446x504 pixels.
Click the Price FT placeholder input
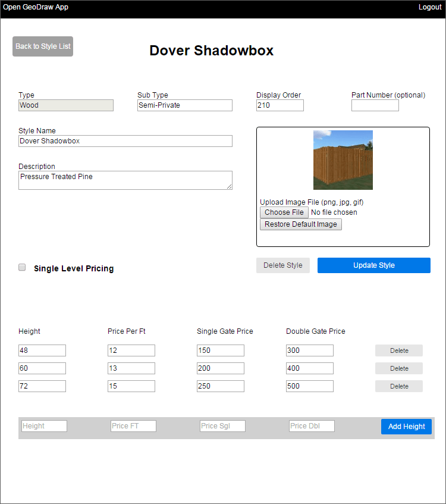(133, 426)
